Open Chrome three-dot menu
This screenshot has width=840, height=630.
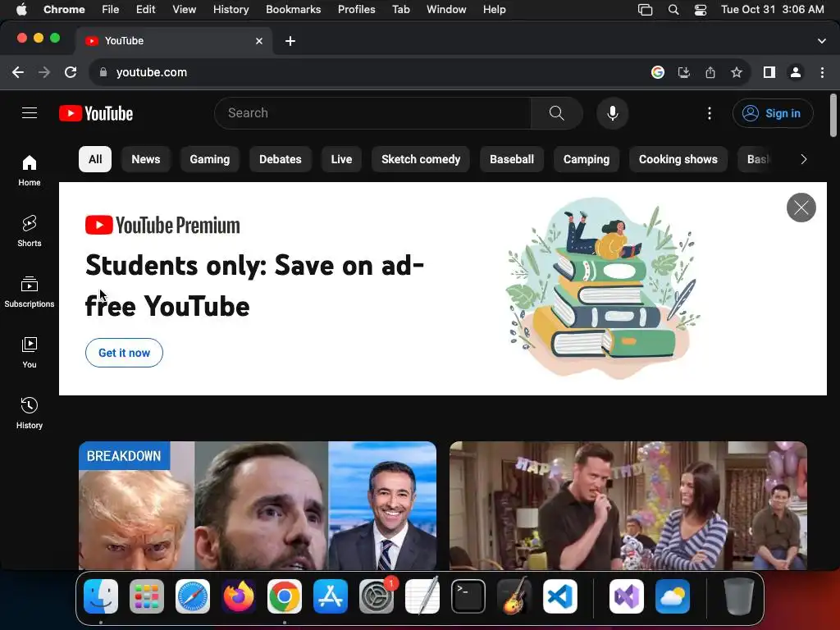click(822, 72)
